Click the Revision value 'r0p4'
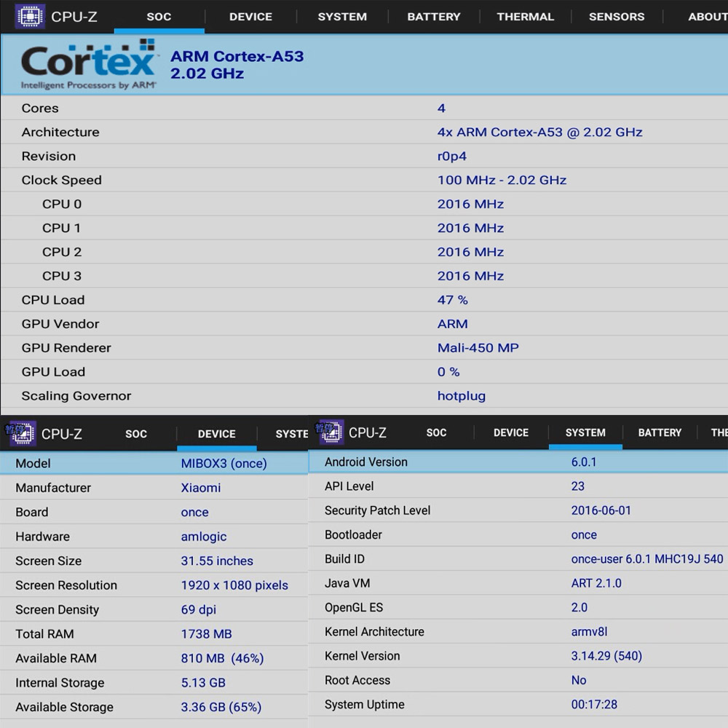This screenshot has height=728, width=728. 452,157
